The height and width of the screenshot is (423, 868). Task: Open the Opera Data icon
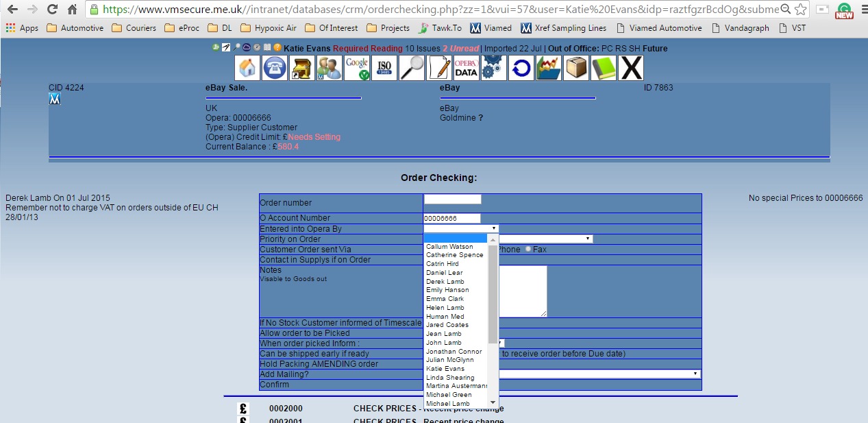pyautogui.click(x=466, y=68)
